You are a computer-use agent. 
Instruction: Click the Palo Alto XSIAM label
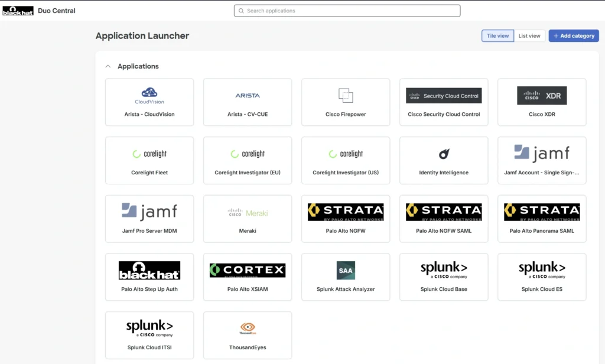[248, 289]
